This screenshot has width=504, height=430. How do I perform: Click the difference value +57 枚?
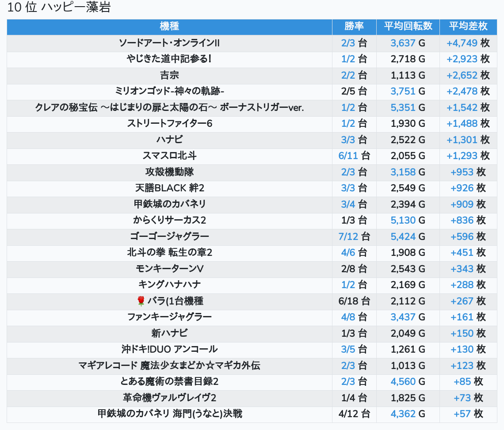click(x=468, y=414)
